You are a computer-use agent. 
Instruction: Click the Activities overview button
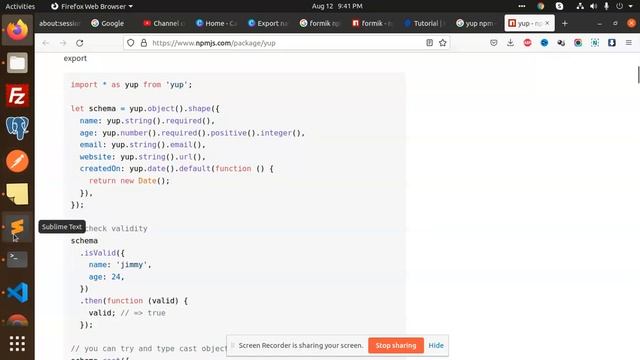click(20, 6)
